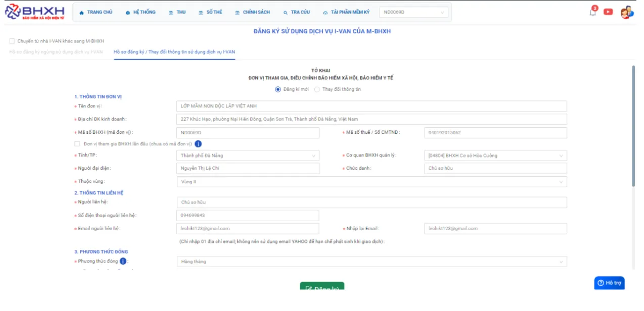This screenshot has width=644, height=311.
Task: Open the notification bell
Action: coord(593,12)
